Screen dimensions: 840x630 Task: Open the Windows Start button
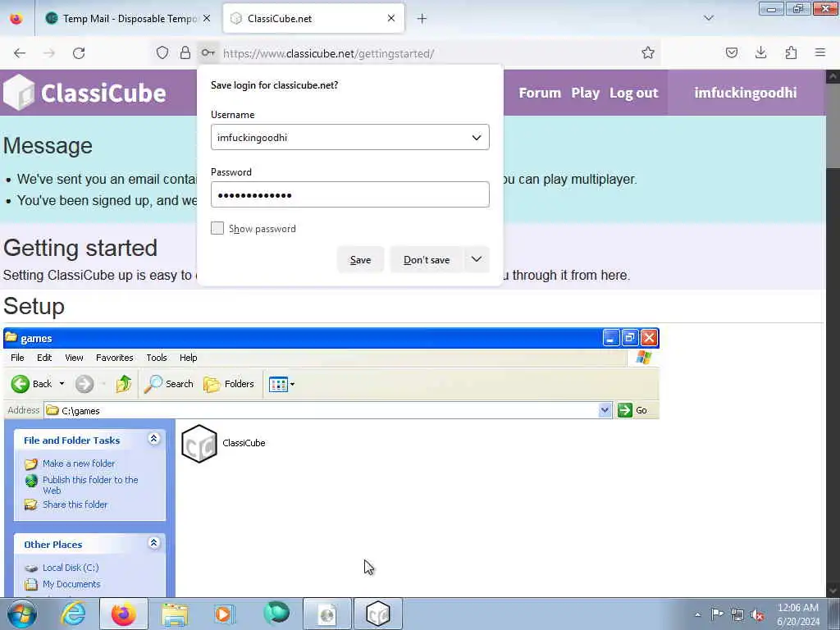pyautogui.click(x=22, y=614)
